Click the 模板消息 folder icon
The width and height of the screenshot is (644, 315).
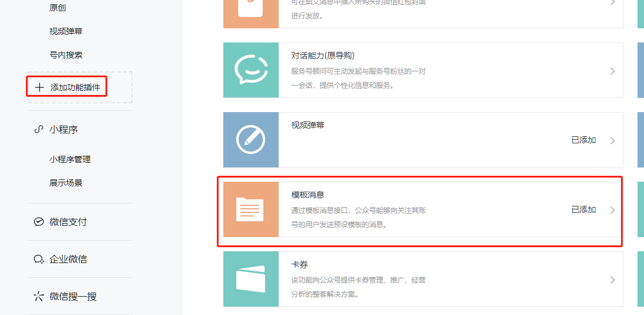250,209
